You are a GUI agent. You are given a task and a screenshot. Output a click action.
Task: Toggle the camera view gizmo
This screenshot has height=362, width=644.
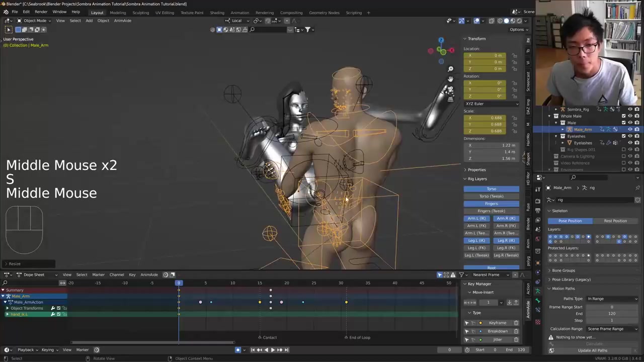(x=450, y=89)
